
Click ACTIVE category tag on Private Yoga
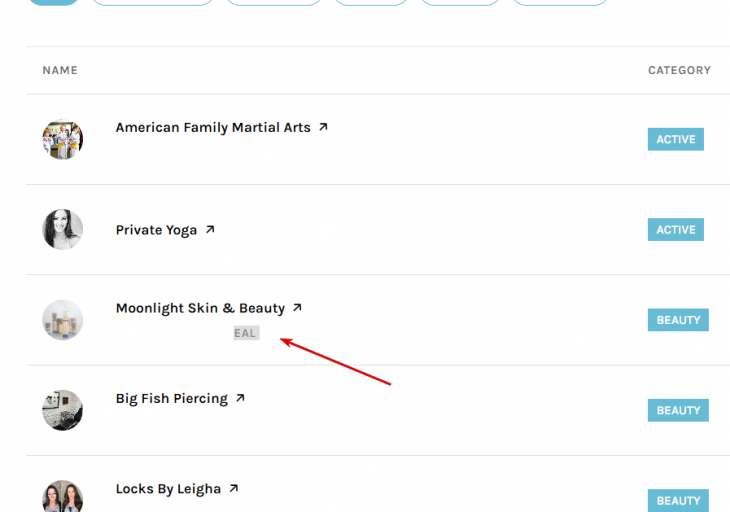coord(676,229)
